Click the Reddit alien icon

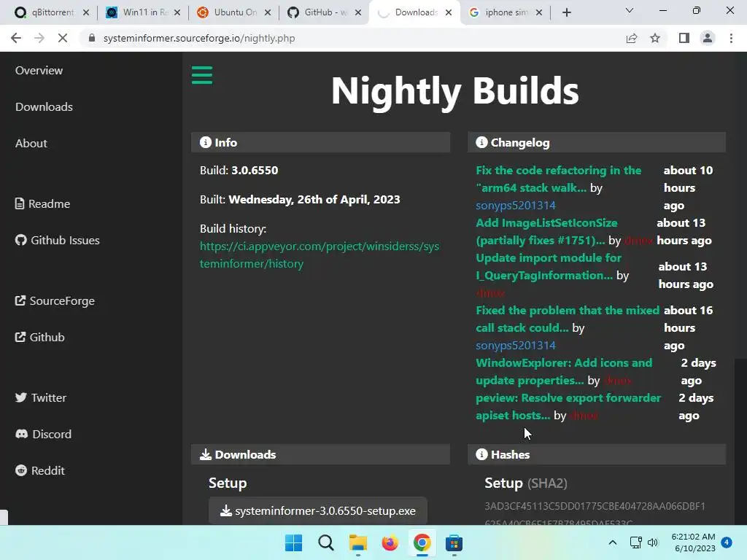pyautogui.click(x=21, y=470)
